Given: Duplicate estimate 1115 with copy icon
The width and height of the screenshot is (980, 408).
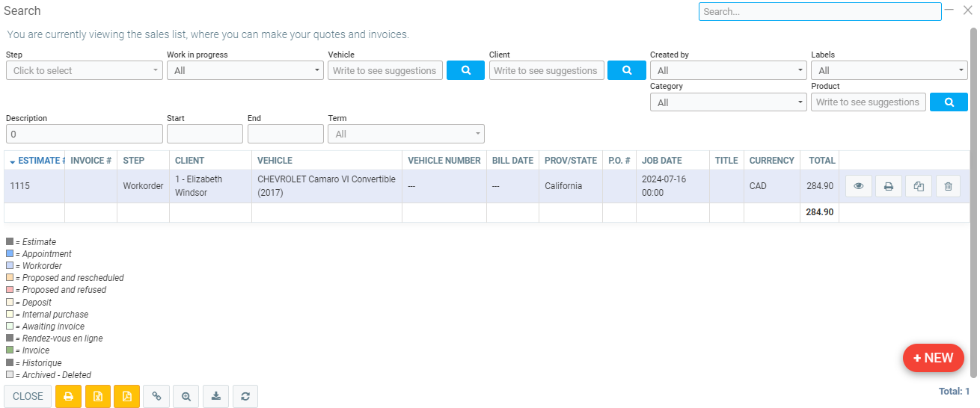Looking at the screenshot, I should pos(919,186).
